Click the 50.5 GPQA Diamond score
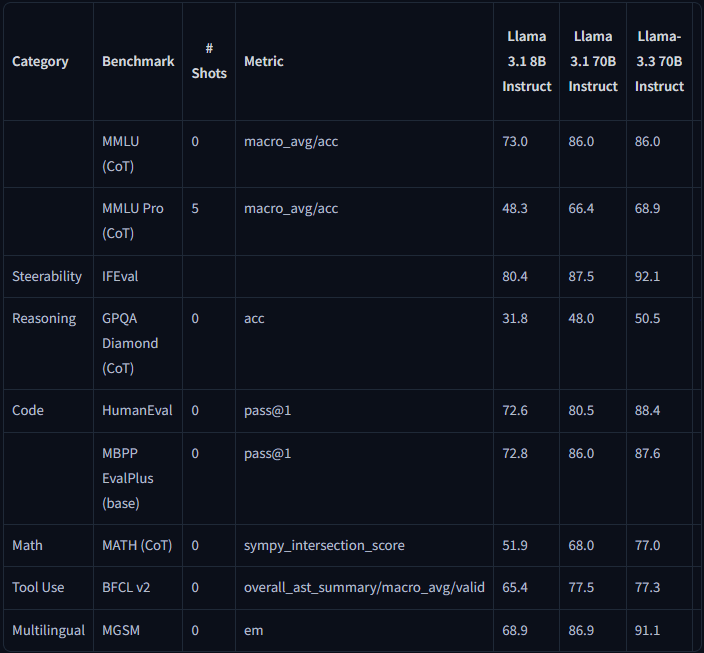This screenshot has height=653, width=704. (x=647, y=318)
